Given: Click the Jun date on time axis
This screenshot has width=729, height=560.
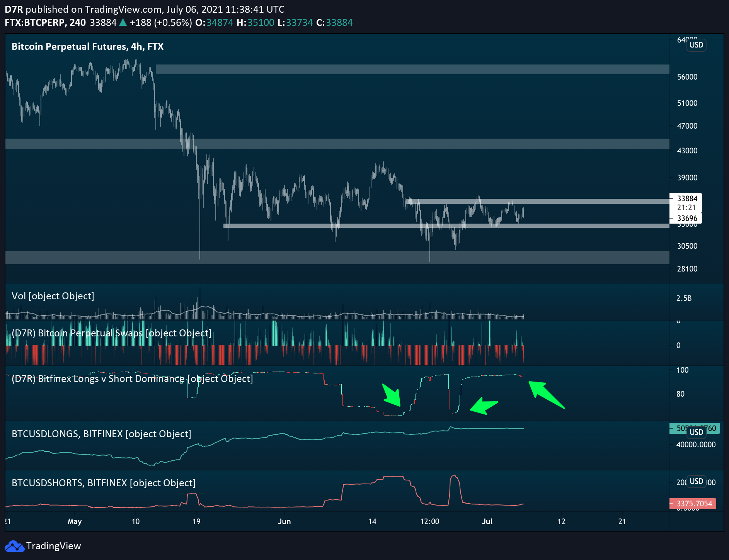Looking at the screenshot, I should point(284,521).
